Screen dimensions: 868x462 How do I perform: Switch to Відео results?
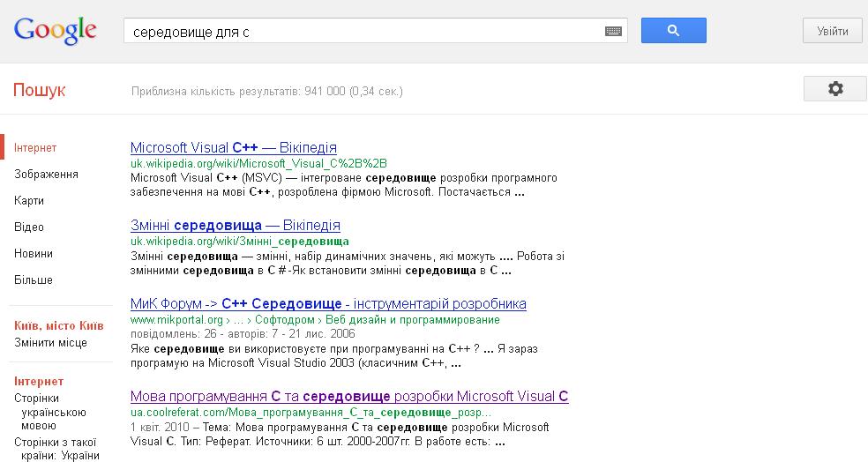pyautogui.click(x=29, y=227)
